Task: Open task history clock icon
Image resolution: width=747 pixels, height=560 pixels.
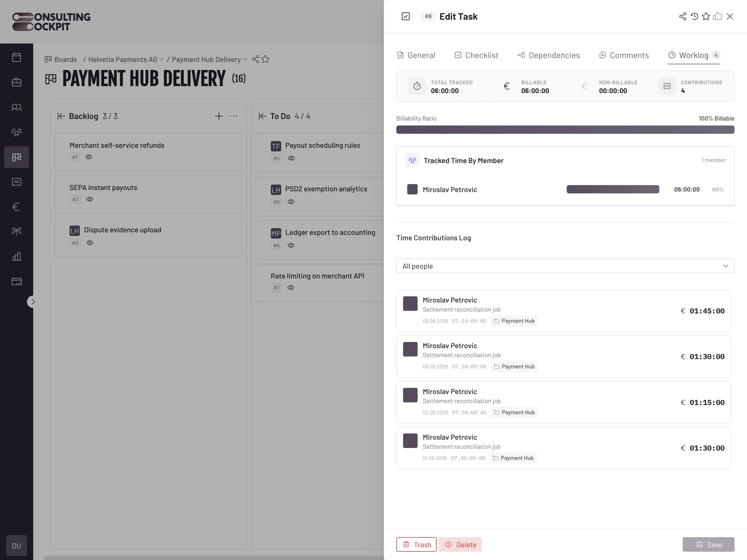Action: pyautogui.click(x=694, y=17)
